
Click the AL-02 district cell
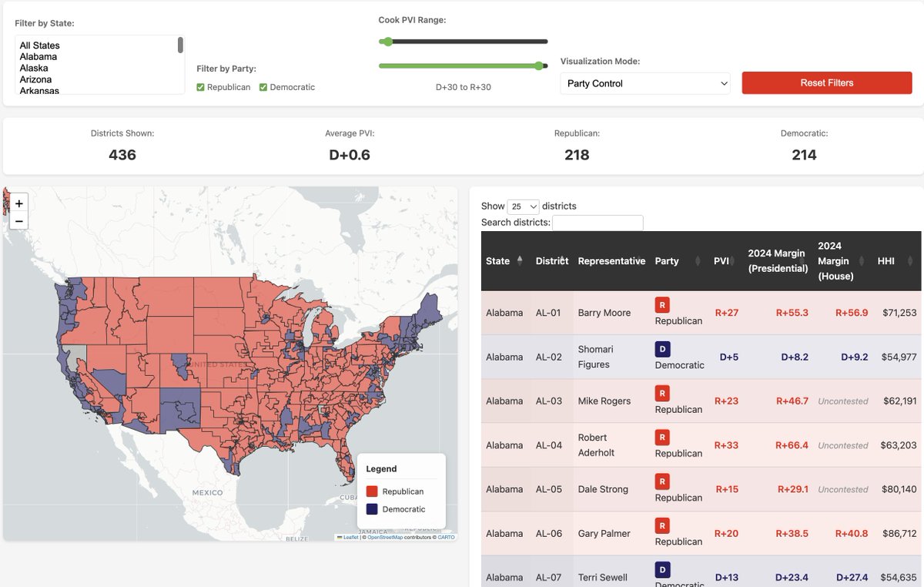(551, 357)
